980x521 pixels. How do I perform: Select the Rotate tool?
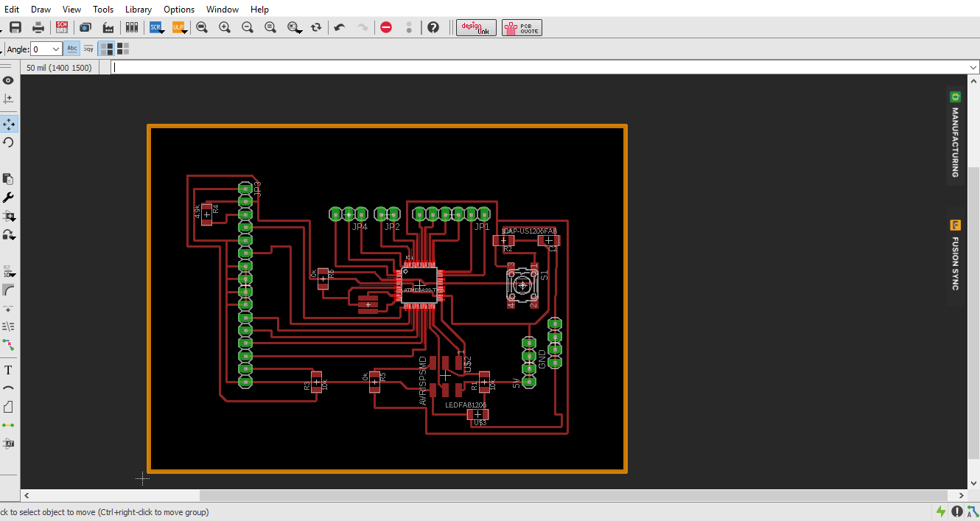[x=9, y=142]
